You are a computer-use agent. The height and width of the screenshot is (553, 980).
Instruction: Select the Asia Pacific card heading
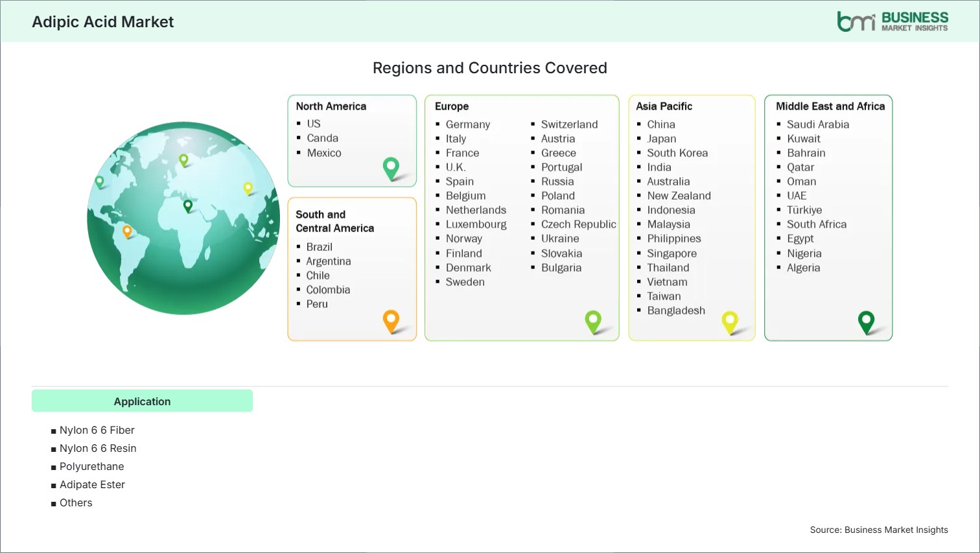(664, 106)
